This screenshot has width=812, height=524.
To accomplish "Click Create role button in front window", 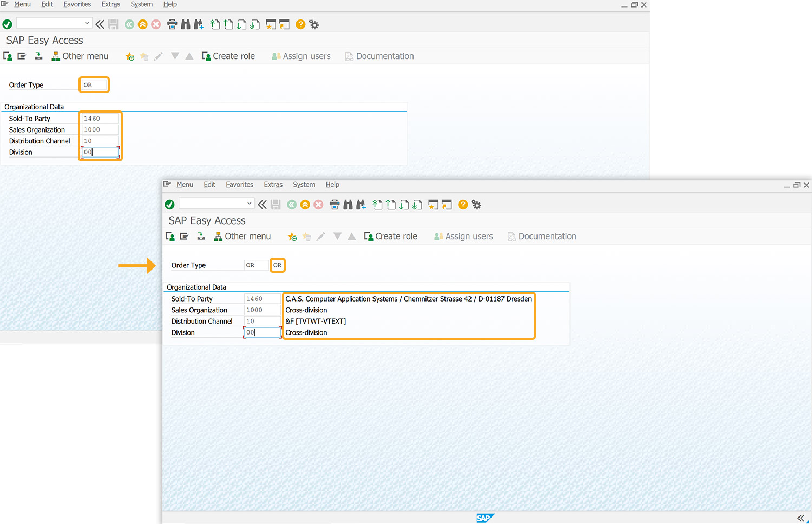I will tap(391, 237).
